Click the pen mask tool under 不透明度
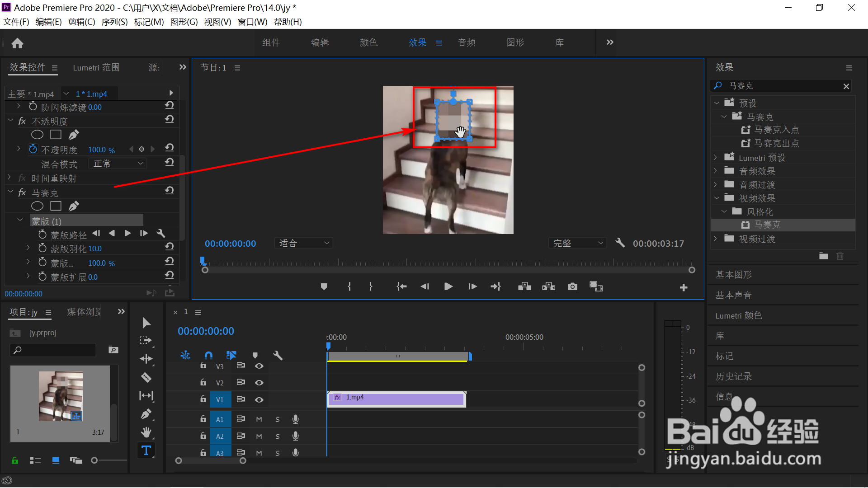 (x=73, y=135)
